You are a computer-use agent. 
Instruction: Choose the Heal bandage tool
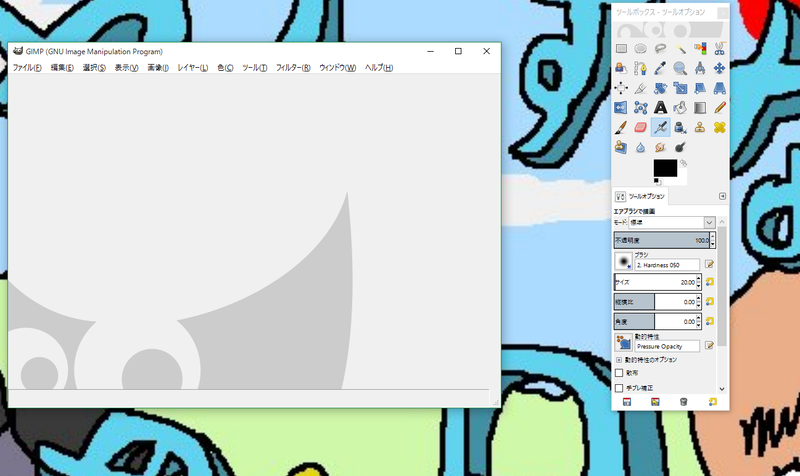click(x=719, y=128)
